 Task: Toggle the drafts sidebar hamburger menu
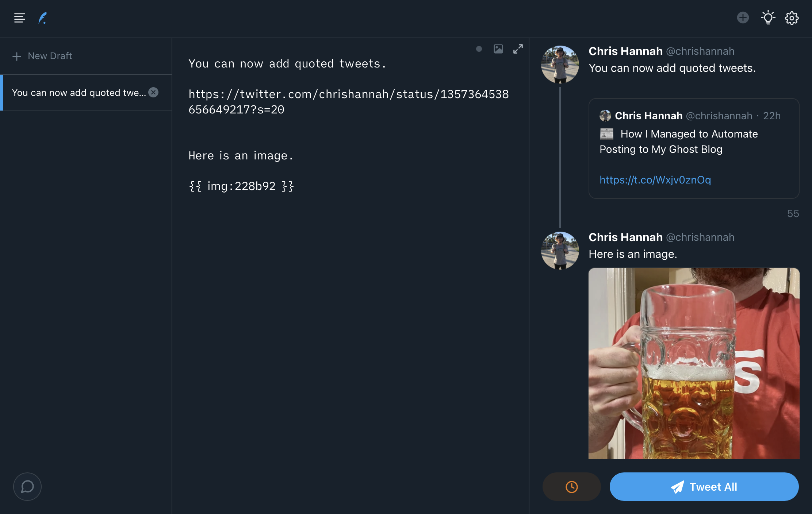(x=19, y=18)
